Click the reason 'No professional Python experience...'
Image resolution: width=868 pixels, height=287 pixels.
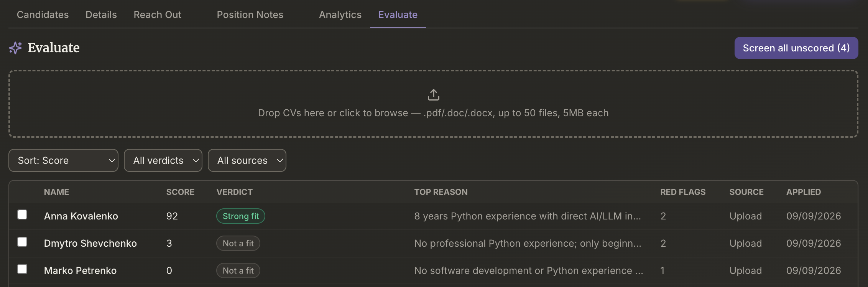point(528,243)
